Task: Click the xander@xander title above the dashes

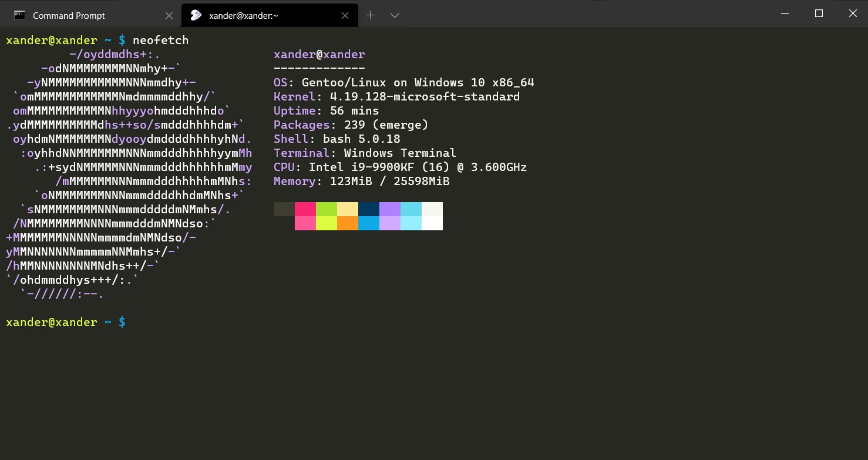Action: (319, 55)
